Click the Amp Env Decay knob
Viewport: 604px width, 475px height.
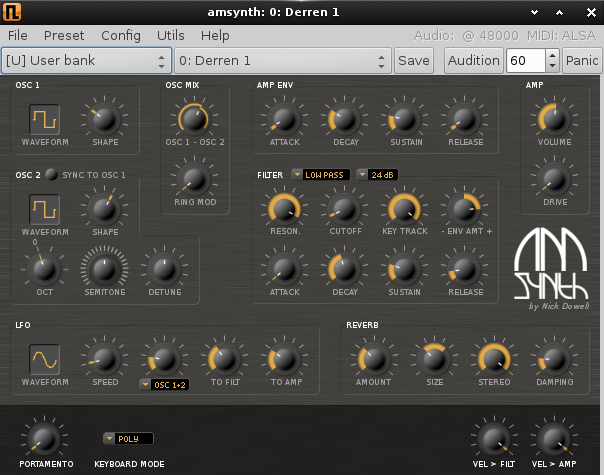pos(344,119)
